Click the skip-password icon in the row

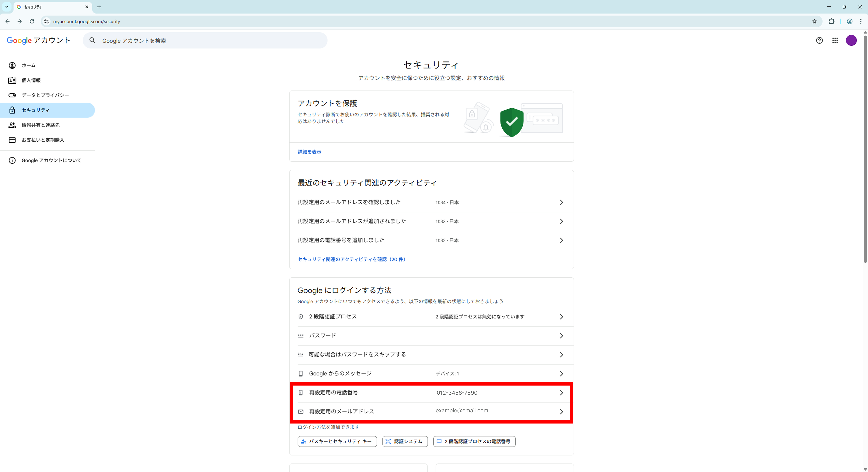point(301,354)
